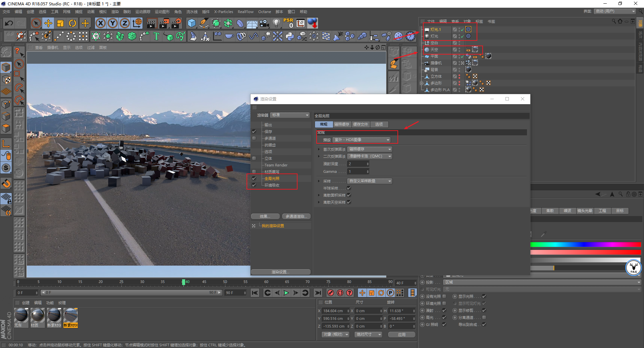644x348 pixels.
Task: Click the hue rainbow color slider
Action: [x=586, y=245]
